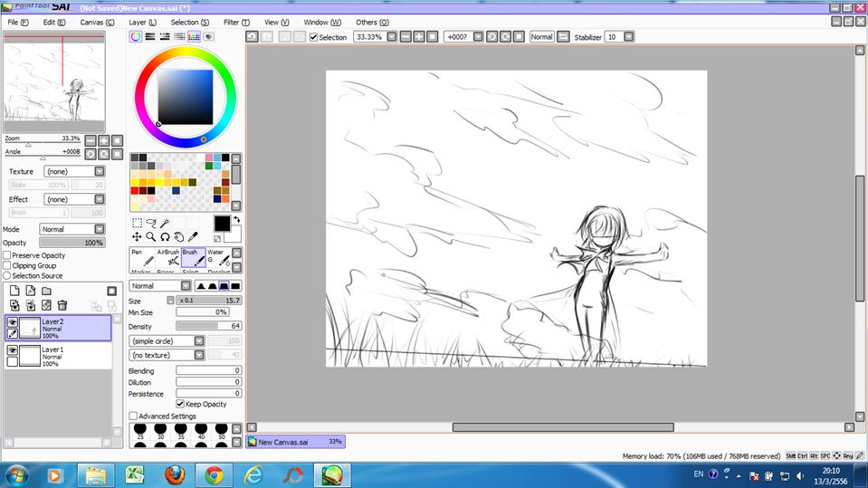Zoom out using toolbar minus button
868x488 pixels.
(x=405, y=36)
